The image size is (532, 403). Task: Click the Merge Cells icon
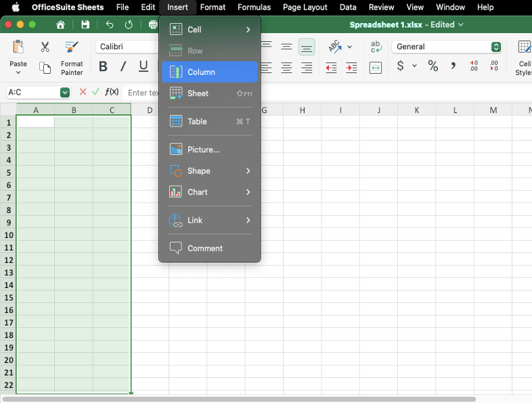click(x=376, y=68)
